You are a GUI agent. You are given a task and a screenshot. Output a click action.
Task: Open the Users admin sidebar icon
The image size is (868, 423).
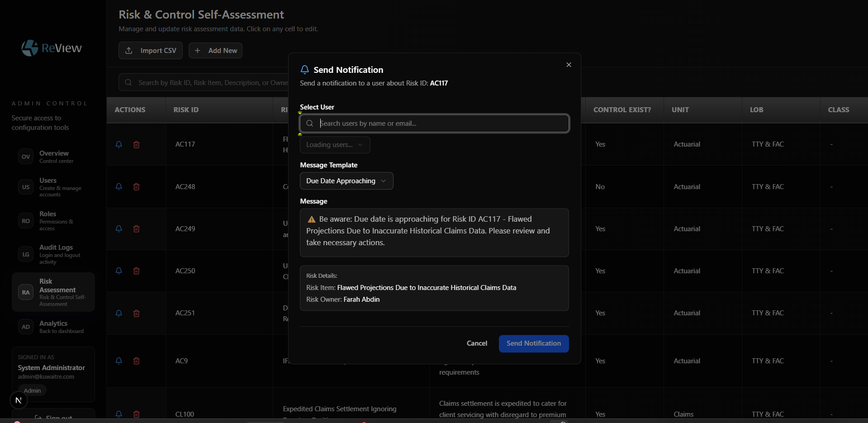(x=26, y=187)
